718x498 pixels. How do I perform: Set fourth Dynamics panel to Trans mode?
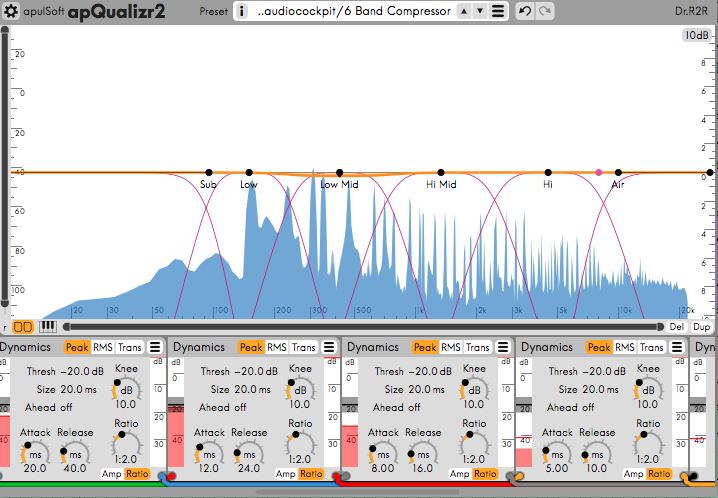click(x=652, y=347)
